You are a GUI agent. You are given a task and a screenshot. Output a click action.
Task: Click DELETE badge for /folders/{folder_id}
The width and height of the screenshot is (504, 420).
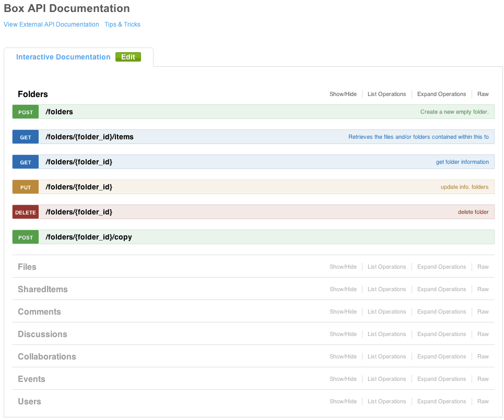[x=26, y=212]
